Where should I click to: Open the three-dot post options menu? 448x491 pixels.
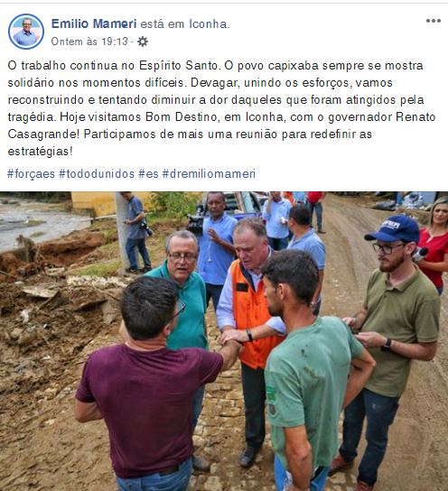point(434,21)
